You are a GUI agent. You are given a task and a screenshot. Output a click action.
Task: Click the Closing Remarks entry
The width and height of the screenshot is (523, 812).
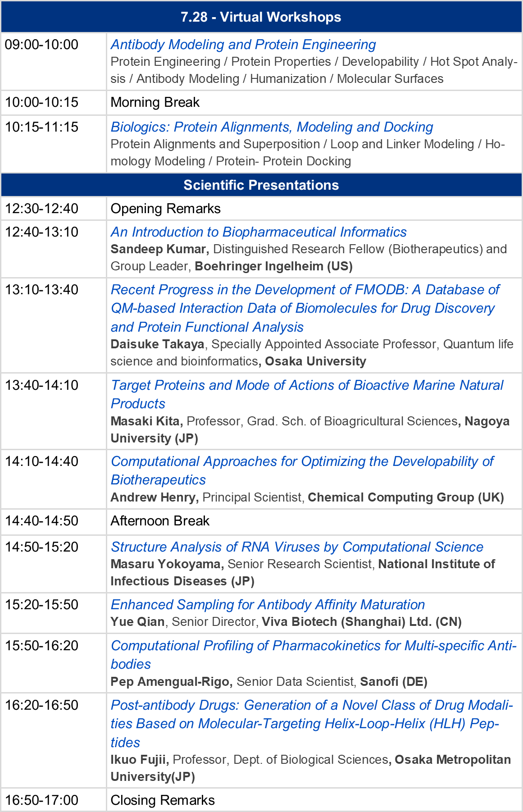(x=163, y=800)
